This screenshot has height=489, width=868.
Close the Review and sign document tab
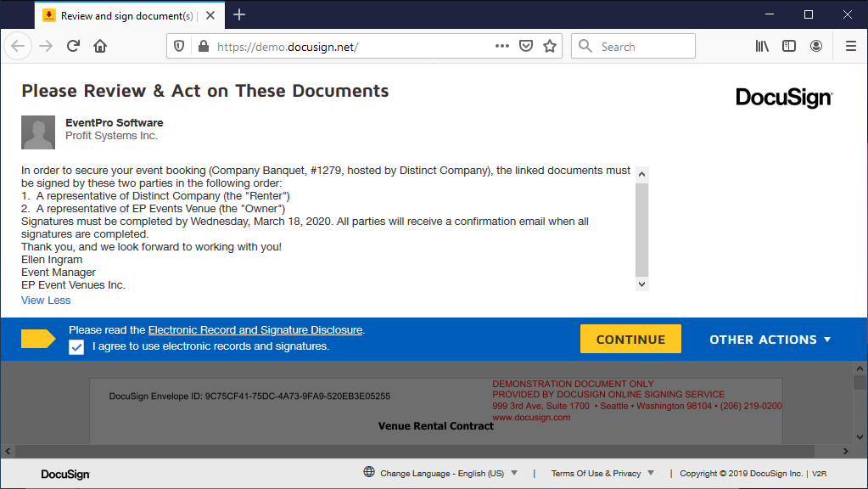pos(210,15)
